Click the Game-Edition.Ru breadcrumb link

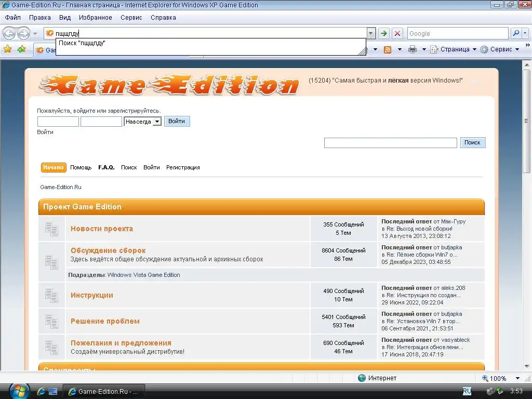click(61, 187)
